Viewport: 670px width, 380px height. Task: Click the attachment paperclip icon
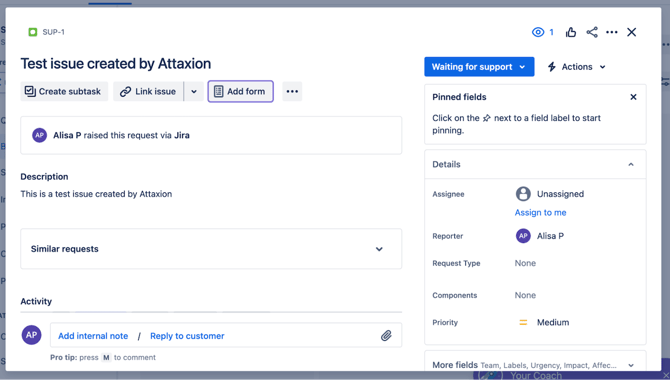click(x=386, y=336)
